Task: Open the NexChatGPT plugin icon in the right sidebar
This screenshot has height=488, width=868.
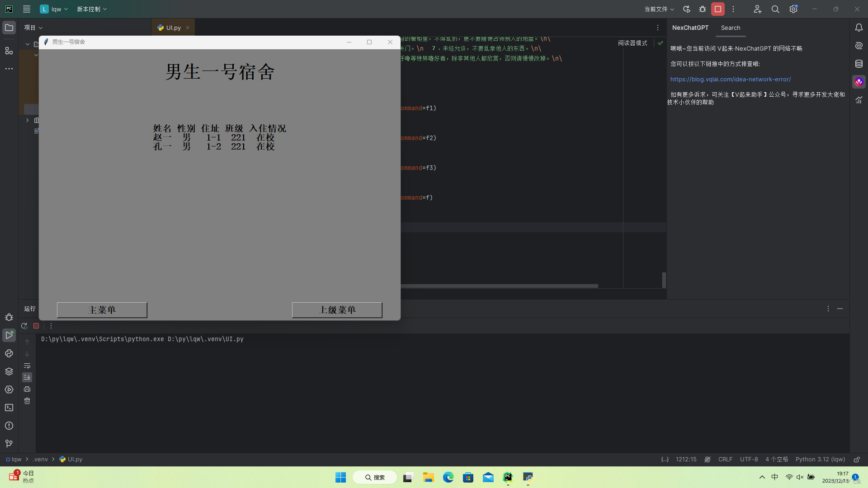Action: pos(859,82)
